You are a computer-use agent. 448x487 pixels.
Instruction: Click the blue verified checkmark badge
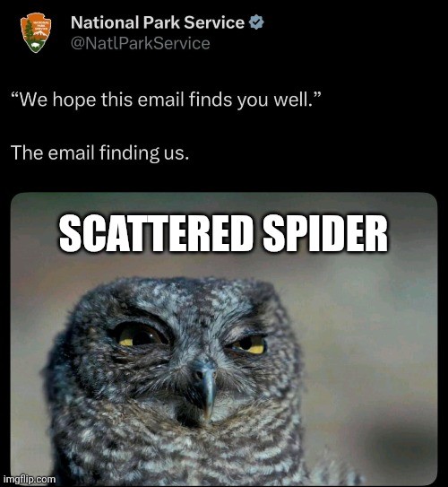(x=257, y=22)
